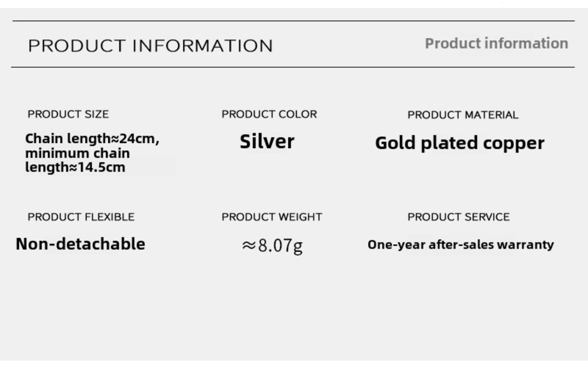Click the divider line above the heading
Image resolution: width=588 pixels, height=370 pixels.
pyautogui.click(x=294, y=21)
